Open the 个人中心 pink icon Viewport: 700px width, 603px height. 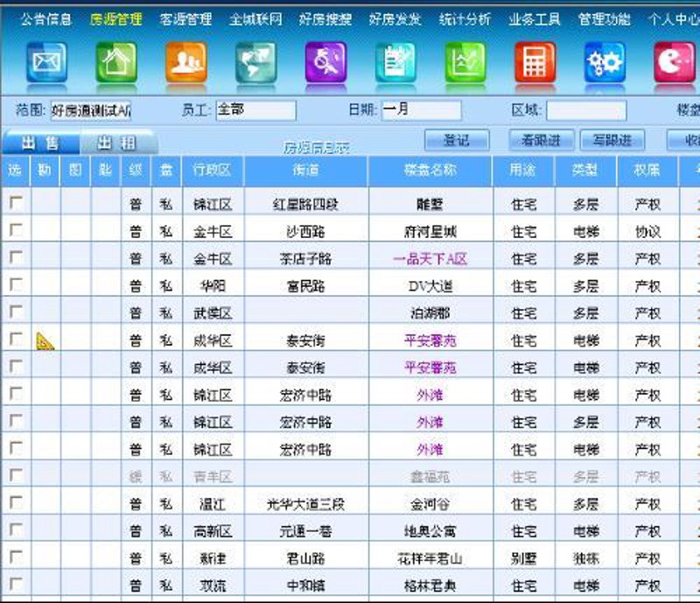coord(675,62)
